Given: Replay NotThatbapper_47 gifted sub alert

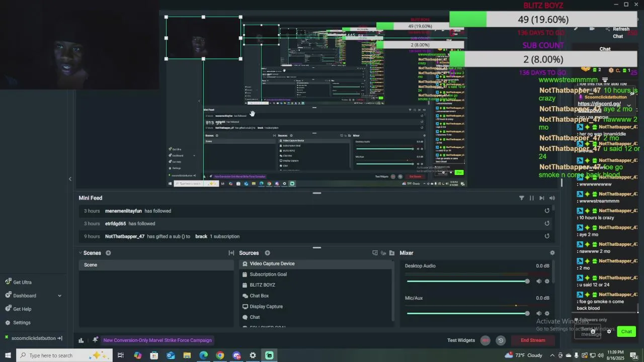Looking at the screenshot, I should pos(547,236).
